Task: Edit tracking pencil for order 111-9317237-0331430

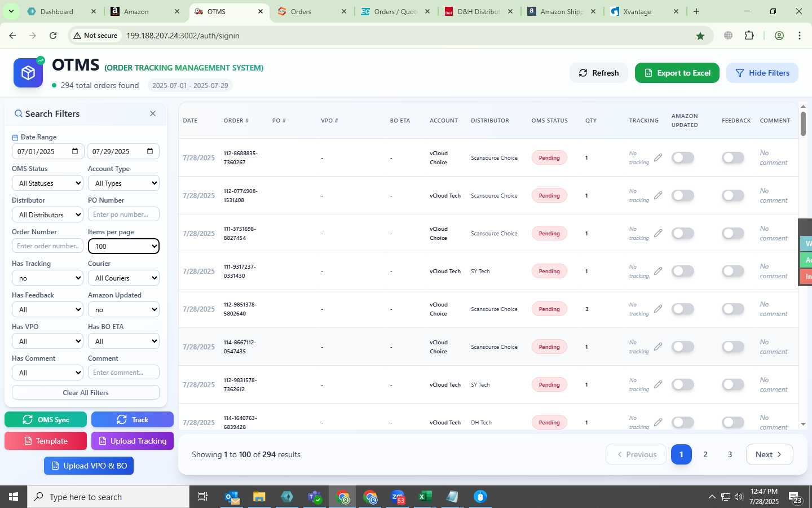Action: tap(658, 271)
